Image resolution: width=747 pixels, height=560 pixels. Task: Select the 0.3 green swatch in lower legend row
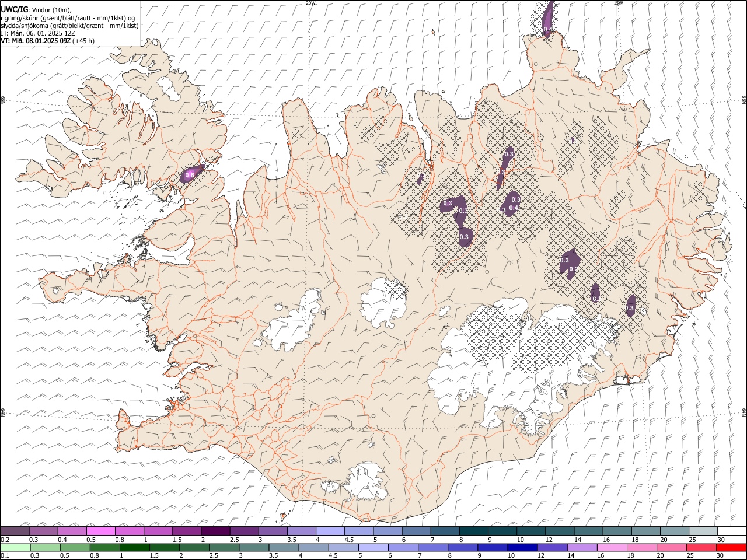(45, 547)
